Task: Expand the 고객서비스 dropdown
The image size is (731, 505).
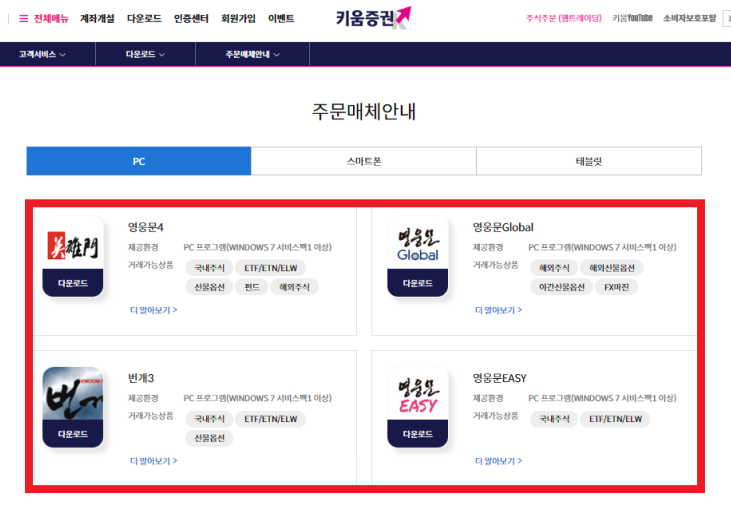Action: click(42, 55)
